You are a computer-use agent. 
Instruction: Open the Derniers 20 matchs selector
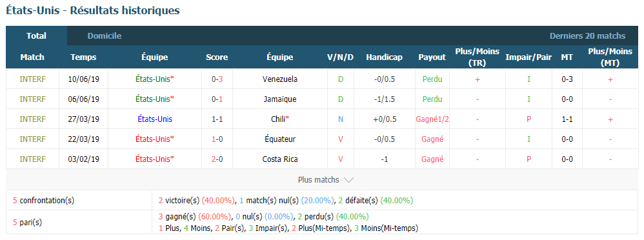587,35
